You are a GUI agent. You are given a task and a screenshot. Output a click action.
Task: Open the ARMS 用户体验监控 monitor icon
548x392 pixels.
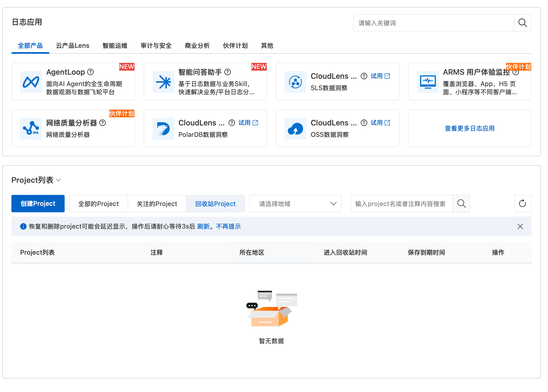[x=428, y=82]
